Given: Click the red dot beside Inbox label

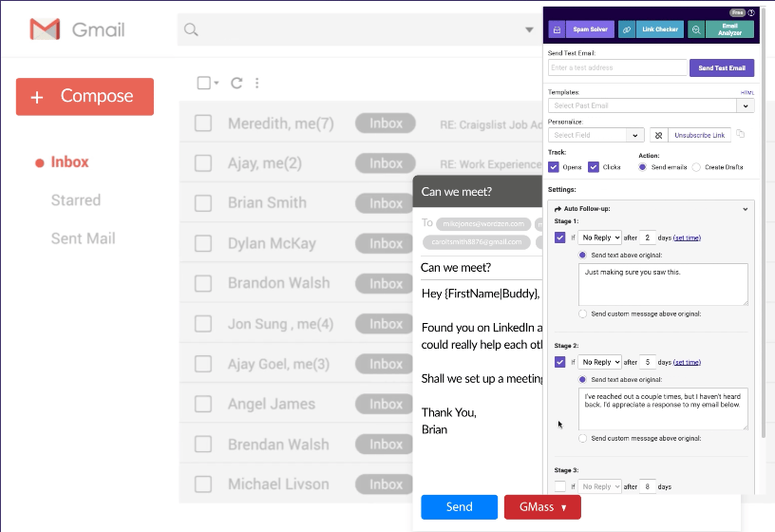Looking at the screenshot, I should click(40, 163).
